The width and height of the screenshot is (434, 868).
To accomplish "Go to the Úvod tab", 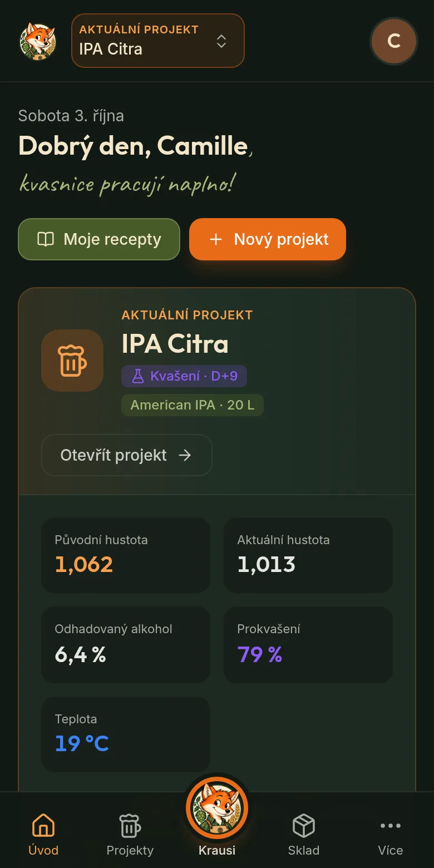I will 43,835.
